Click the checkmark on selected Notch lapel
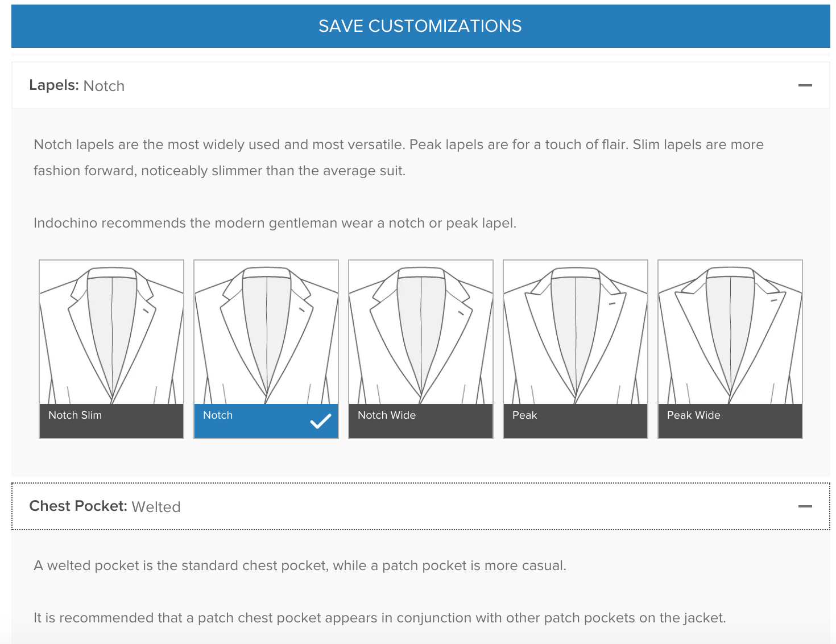836x644 pixels. pyautogui.click(x=321, y=421)
